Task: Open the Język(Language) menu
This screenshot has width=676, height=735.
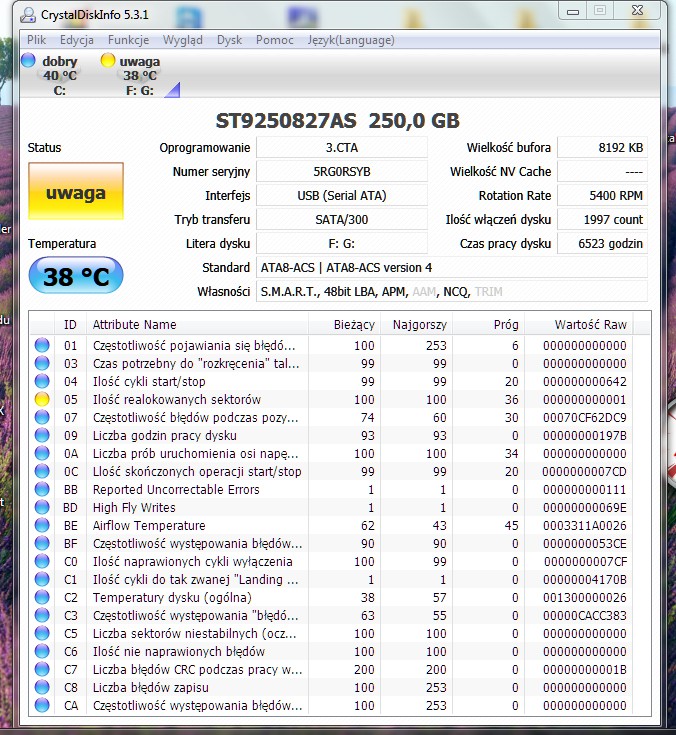Action: pyautogui.click(x=351, y=40)
